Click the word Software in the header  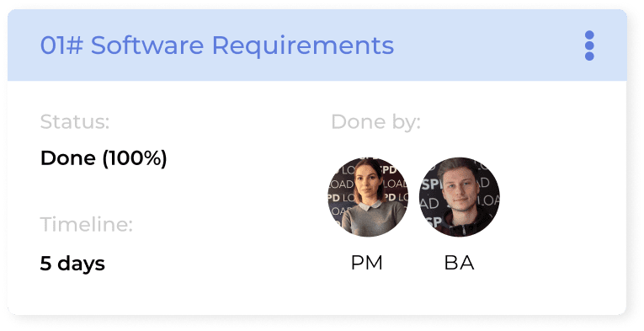click(x=147, y=45)
